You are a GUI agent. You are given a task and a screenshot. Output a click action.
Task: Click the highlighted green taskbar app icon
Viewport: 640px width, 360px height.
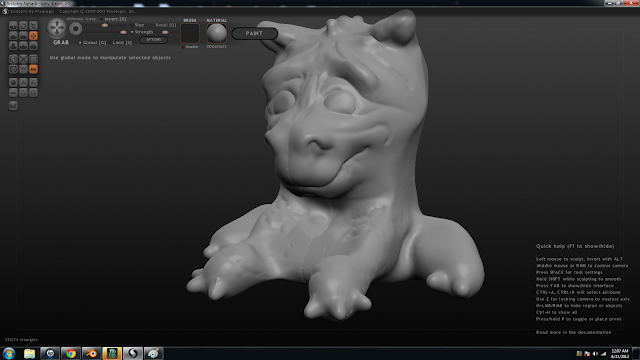112,353
